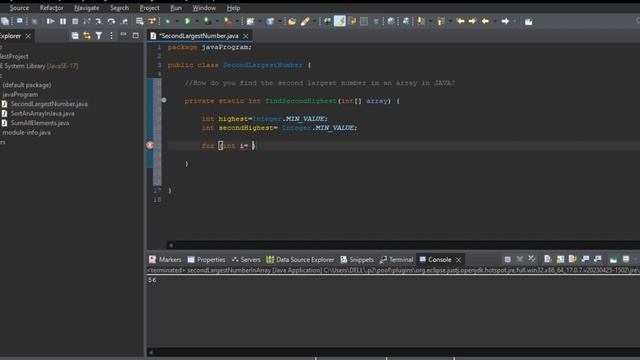Open dropdown arrow beside Coverage button
The width and height of the screenshot is (640, 360).
coord(217,21)
